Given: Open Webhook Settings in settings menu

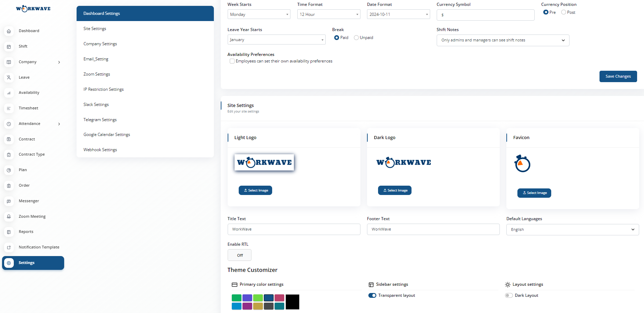Looking at the screenshot, I should (145, 150).
